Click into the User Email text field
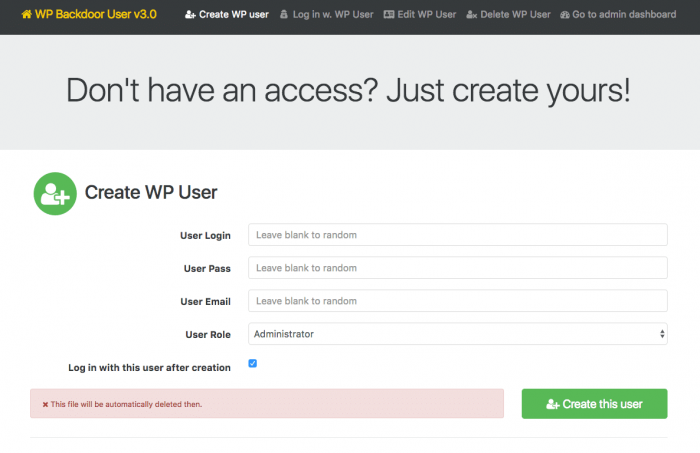This screenshot has height=453, width=700. [x=458, y=301]
